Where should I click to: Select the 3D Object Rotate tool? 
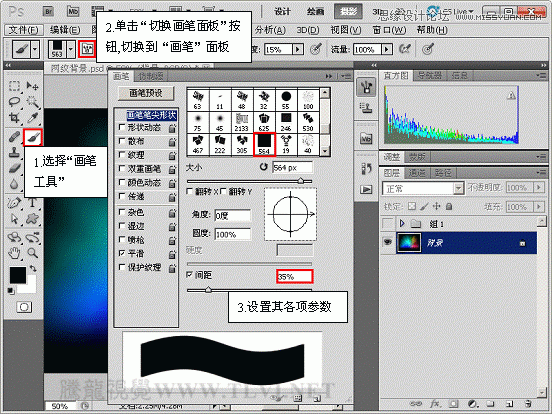click(x=14, y=238)
